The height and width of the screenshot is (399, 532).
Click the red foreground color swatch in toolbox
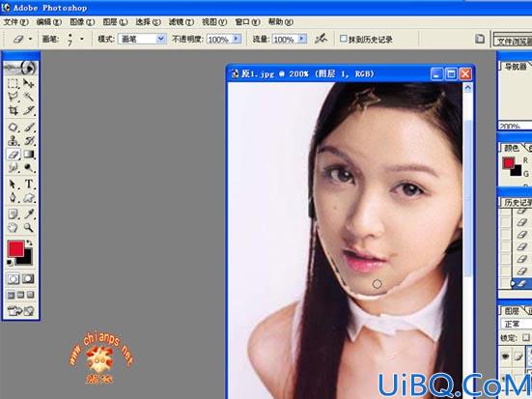point(15,248)
